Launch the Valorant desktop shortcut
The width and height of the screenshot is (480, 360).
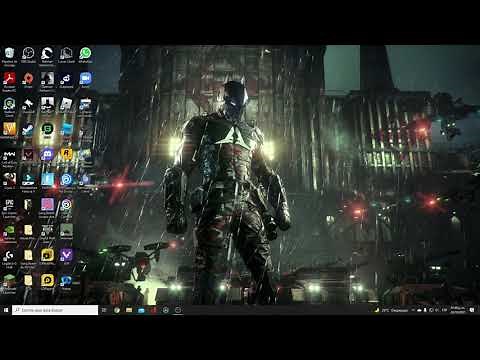point(28,156)
